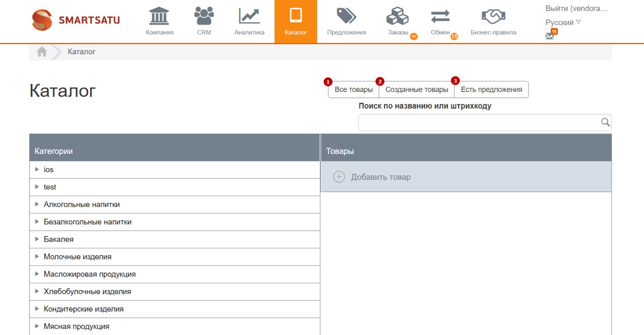The image size is (644, 335).
Task: Expand the Кондитерские изделия category
Action: [x=37, y=308]
